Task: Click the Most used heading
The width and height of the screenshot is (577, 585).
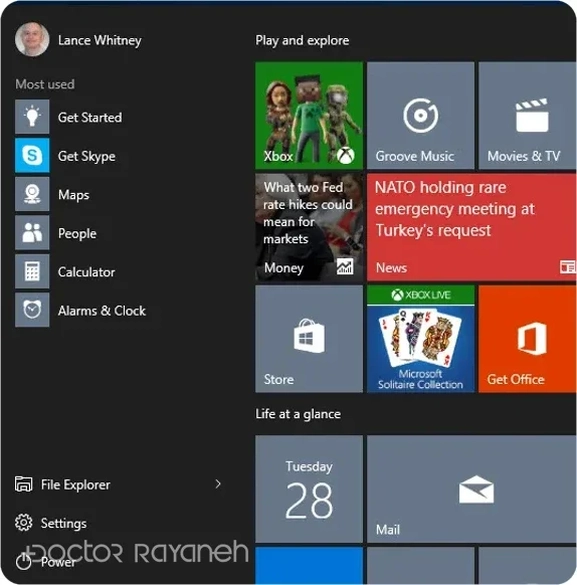Action: (x=45, y=84)
